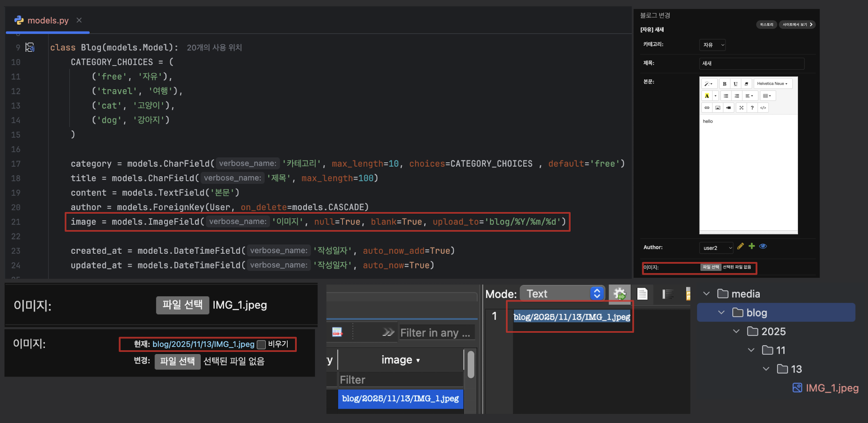
Task: Click the yellow highlight text color button
Action: 707,96
